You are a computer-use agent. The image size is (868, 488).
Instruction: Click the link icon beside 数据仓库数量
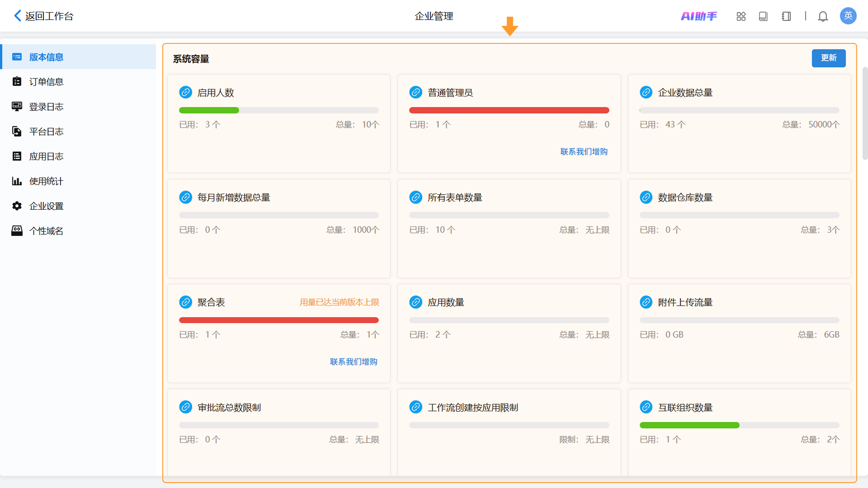[646, 197]
